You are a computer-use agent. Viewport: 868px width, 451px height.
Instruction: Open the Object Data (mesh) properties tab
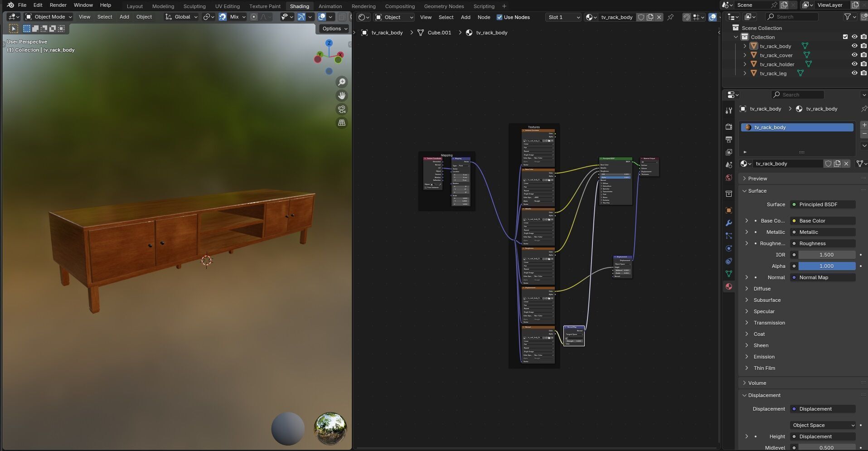pos(729,274)
